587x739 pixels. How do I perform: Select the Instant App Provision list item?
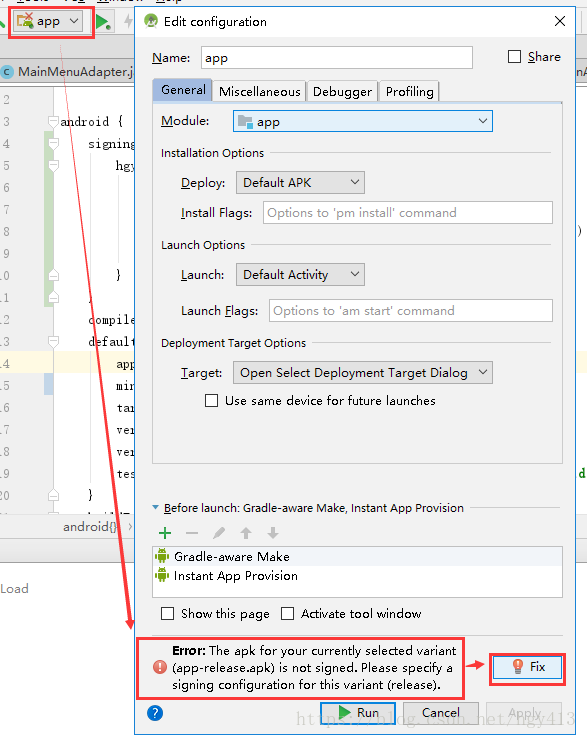357,575
